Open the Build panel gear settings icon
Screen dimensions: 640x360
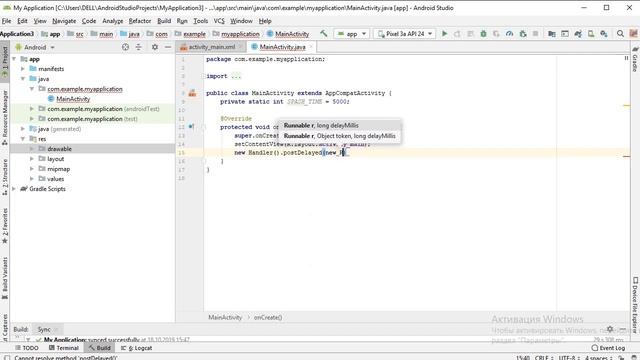tap(610, 329)
